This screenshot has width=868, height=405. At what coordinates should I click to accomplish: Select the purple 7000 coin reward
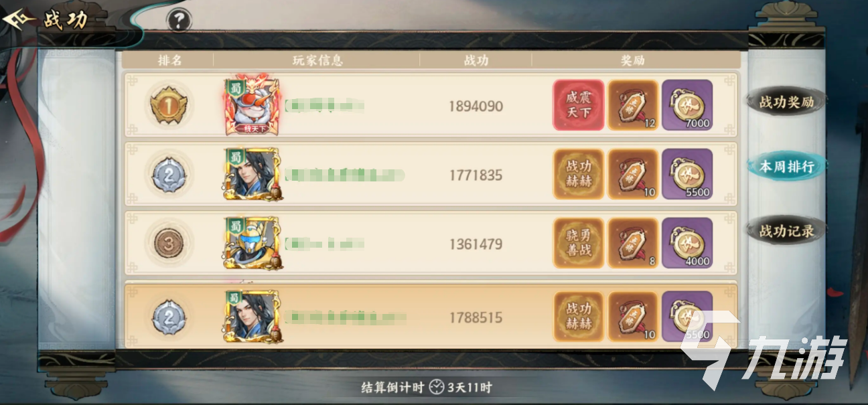tap(687, 106)
